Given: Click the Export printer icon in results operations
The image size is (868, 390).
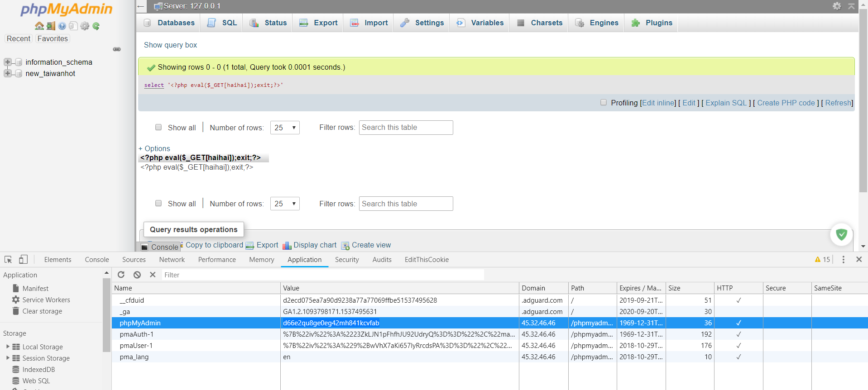Looking at the screenshot, I should pyautogui.click(x=250, y=245).
